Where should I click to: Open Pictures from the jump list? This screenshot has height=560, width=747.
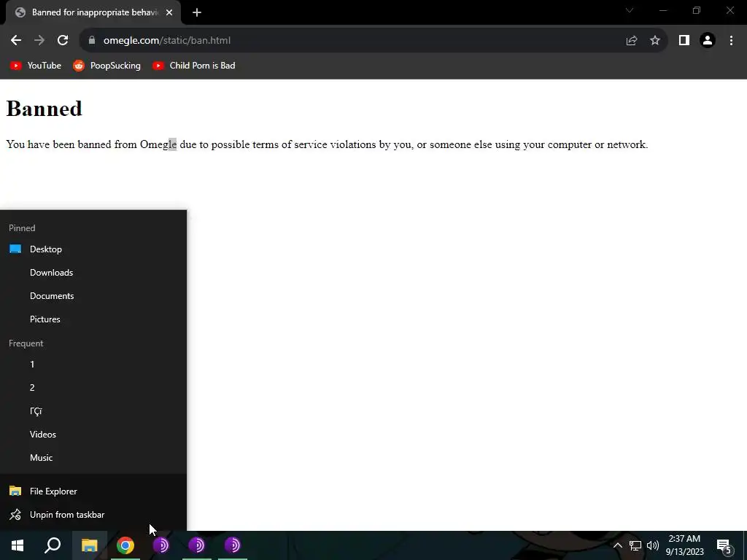93,319
